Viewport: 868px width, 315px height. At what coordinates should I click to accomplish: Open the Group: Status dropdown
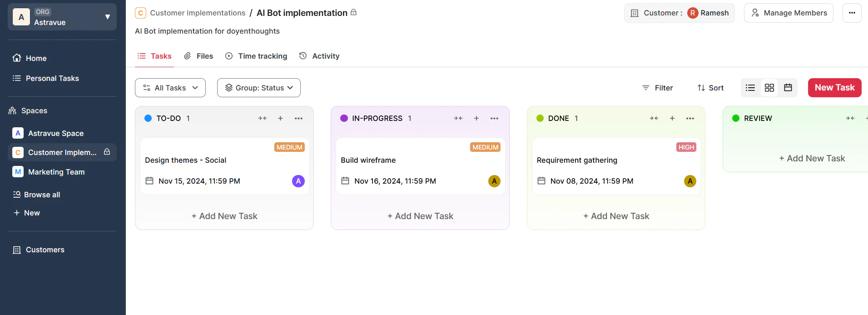pos(259,88)
